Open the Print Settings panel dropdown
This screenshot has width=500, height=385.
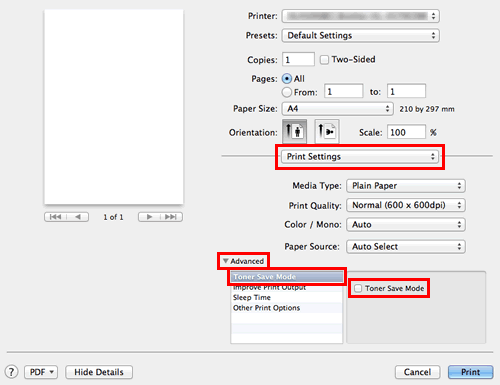[x=360, y=156]
